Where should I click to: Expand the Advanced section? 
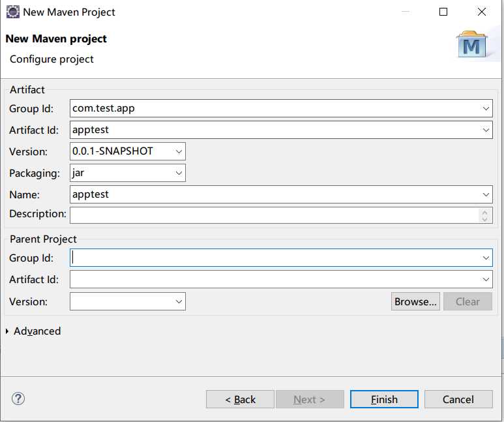pyautogui.click(x=7, y=331)
